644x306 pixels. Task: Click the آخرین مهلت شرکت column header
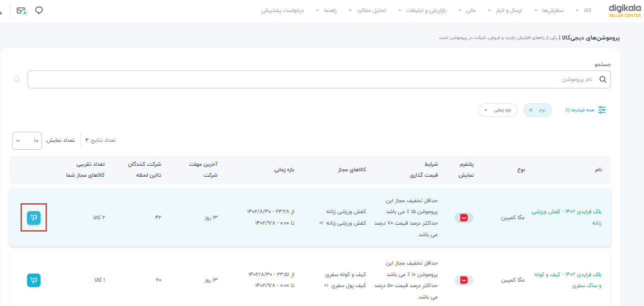click(203, 170)
